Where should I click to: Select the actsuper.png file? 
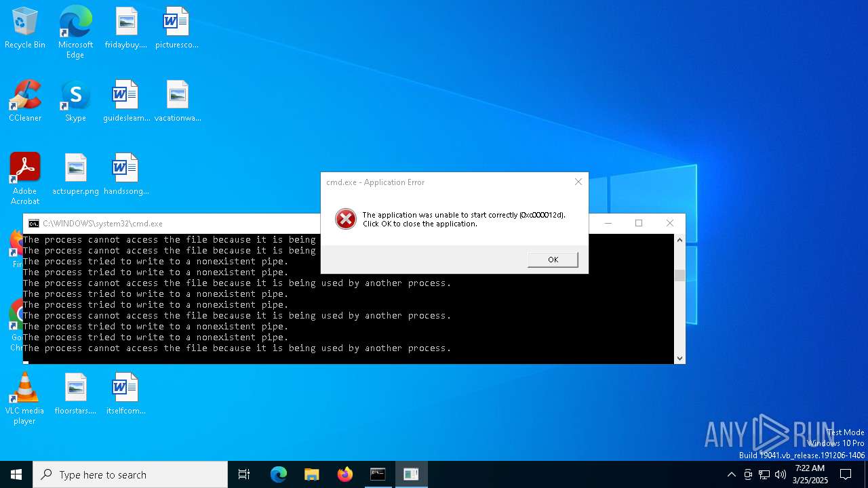point(75,175)
